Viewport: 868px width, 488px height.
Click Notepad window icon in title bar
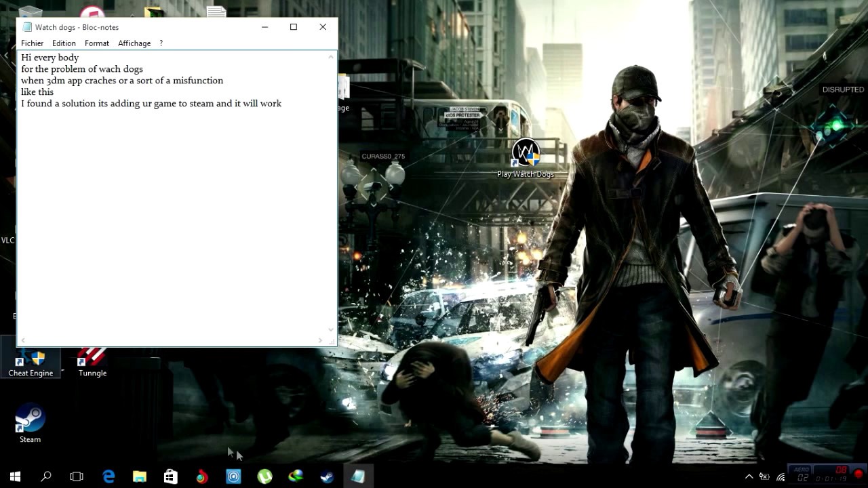[26, 27]
